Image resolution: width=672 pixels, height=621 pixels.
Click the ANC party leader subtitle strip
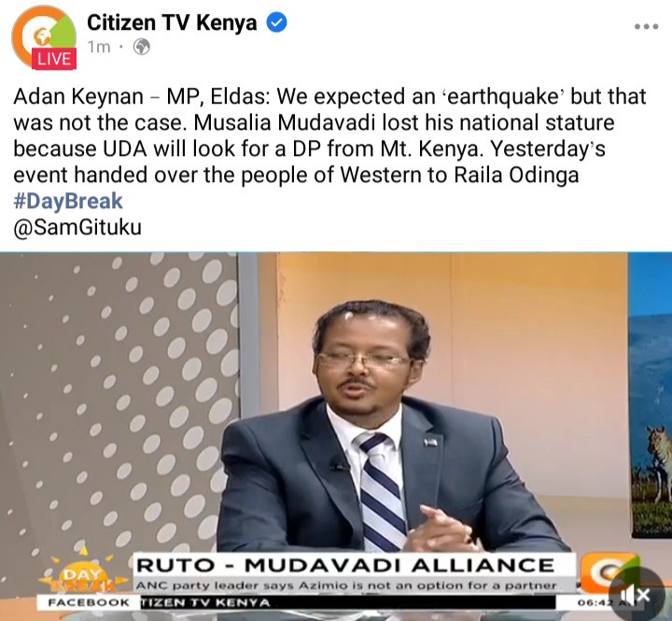click(346, 586)
